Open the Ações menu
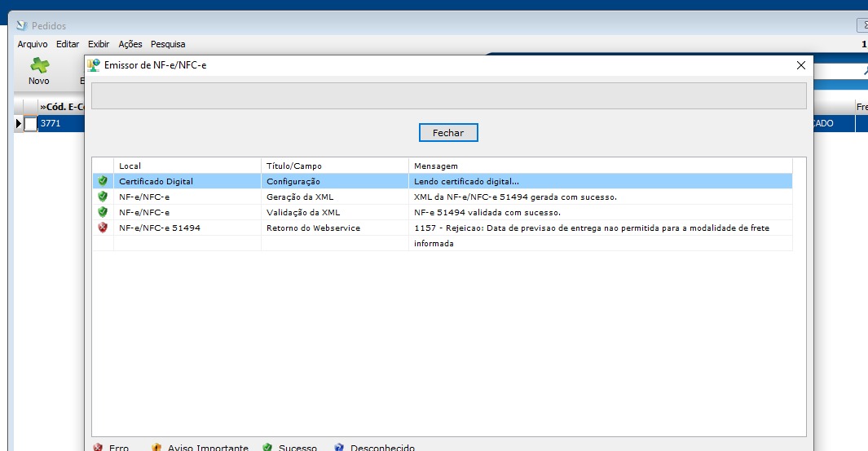 coord(130,44)
